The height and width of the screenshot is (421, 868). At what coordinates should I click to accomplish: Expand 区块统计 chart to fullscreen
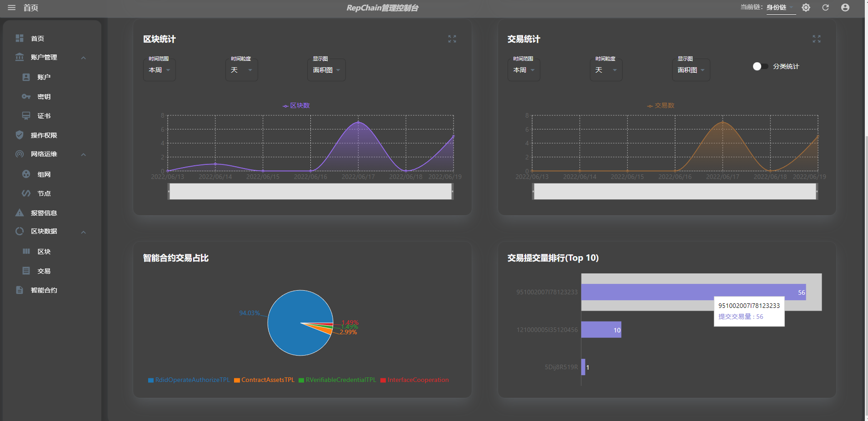(x=452, y=39)
